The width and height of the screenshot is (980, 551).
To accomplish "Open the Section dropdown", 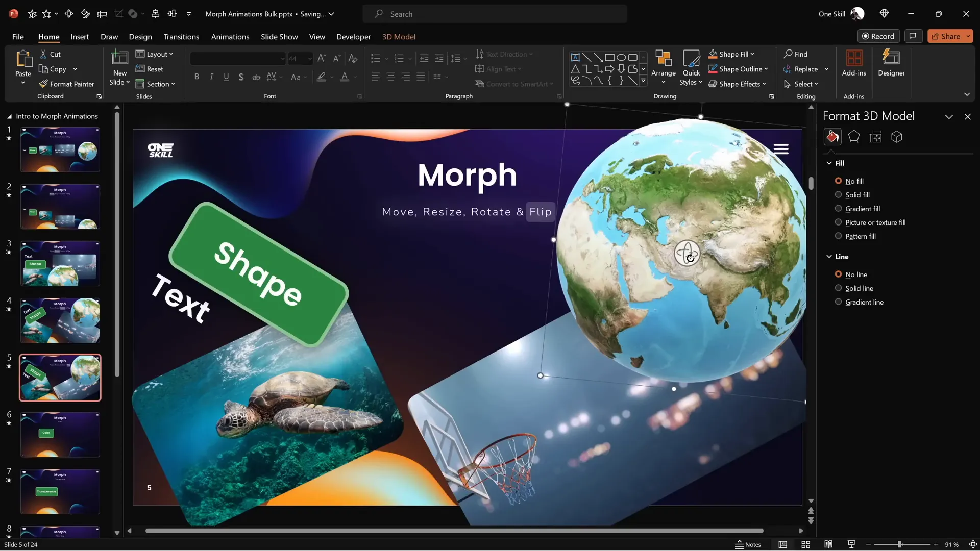I will tap(156, 84).
